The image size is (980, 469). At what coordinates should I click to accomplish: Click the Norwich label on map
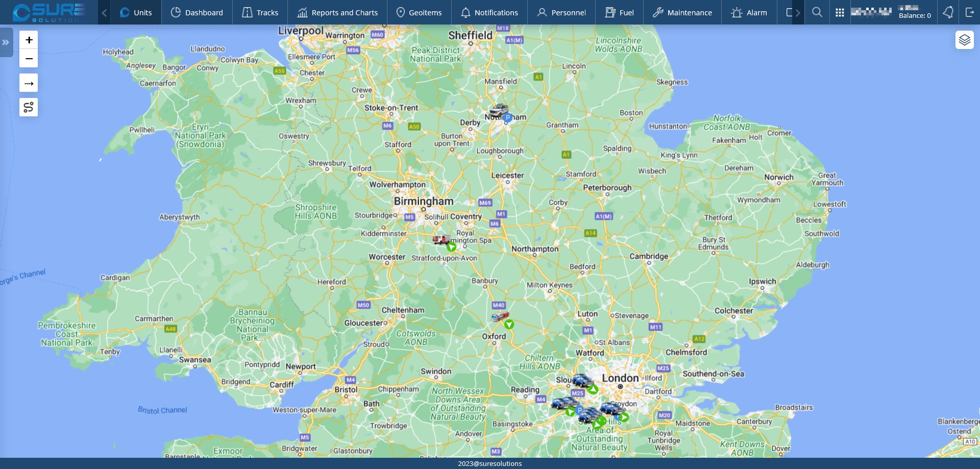[x=779, y=177]
